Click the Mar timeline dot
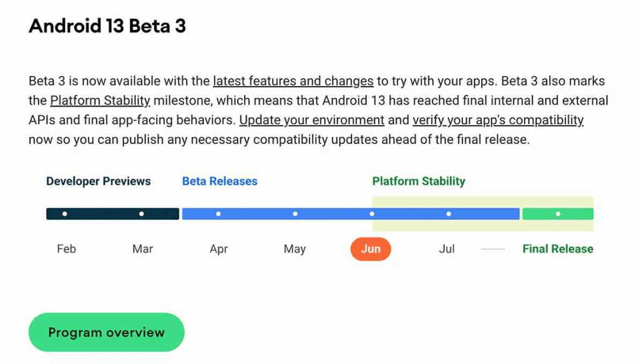The height and width of the screenshot is (364, 639). (x=142, y=214)
